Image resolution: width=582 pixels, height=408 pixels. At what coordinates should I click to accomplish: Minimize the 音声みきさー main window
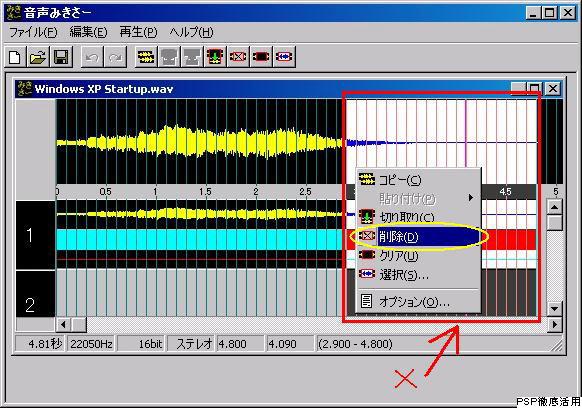click(x=533, y=13)
